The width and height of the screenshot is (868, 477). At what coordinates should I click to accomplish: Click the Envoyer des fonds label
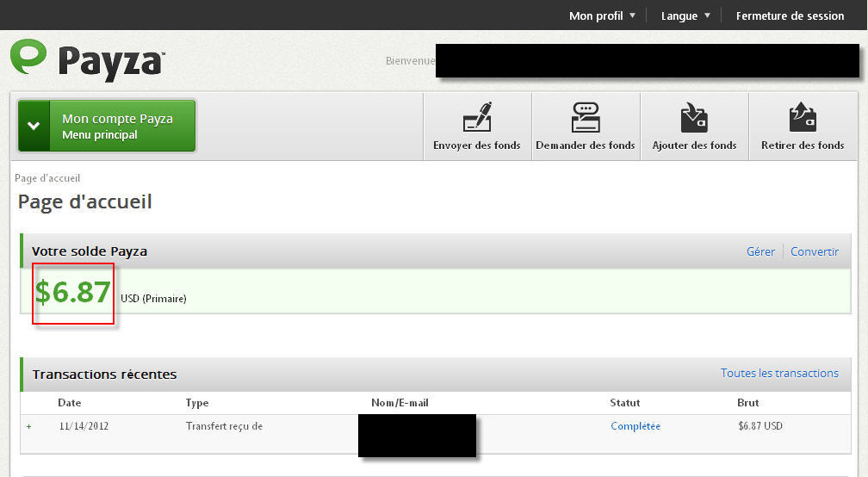click(477, 146)
